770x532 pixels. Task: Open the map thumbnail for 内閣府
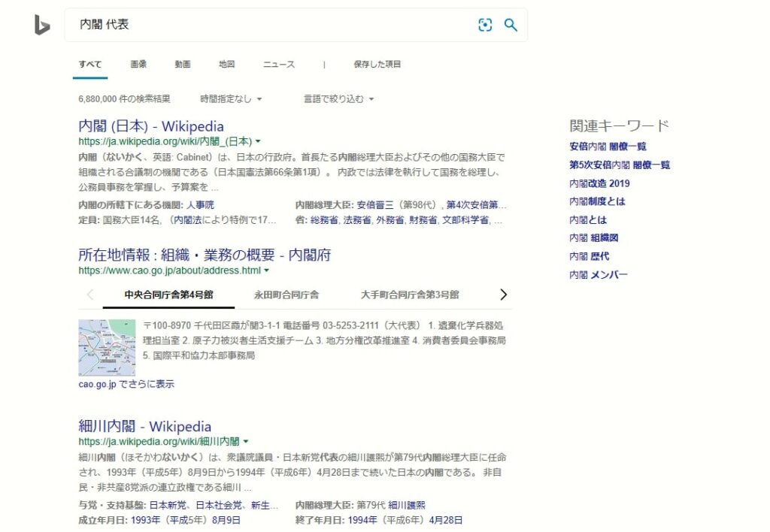coord(107,347)
